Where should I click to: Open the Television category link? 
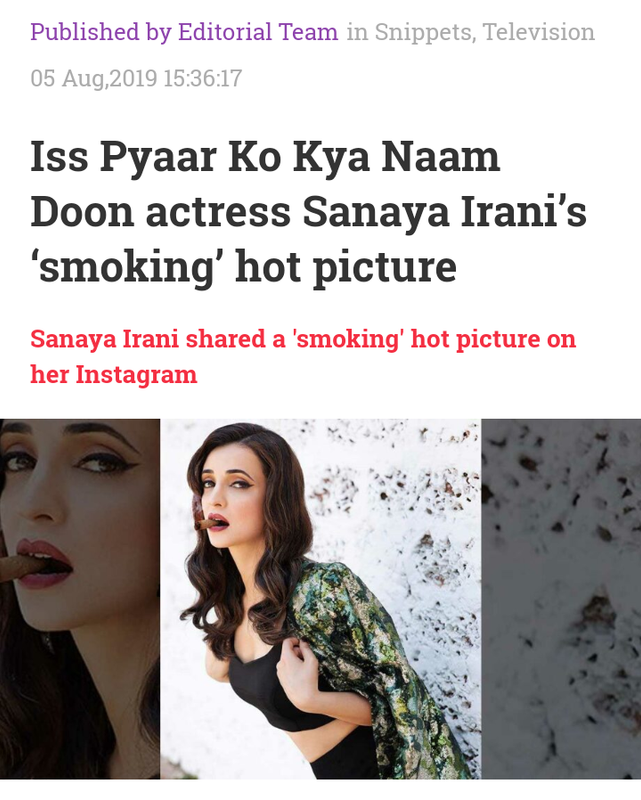(538, 32)
